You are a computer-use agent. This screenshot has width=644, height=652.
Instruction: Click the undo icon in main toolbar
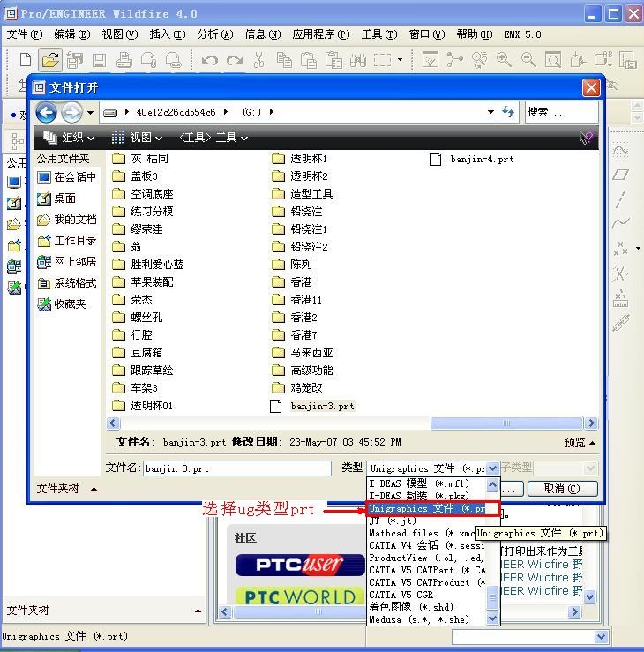pos(209,60)
